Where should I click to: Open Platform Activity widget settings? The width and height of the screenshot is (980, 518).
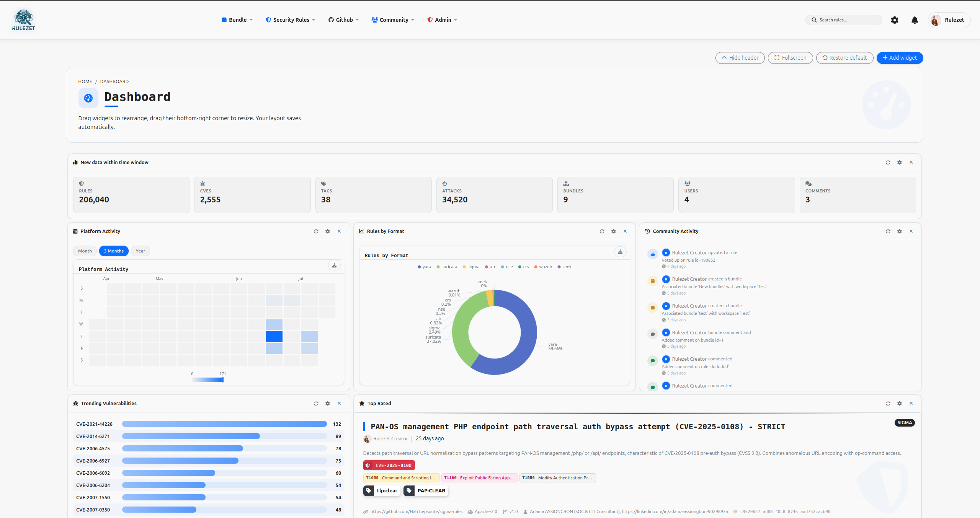click(327, 231)
